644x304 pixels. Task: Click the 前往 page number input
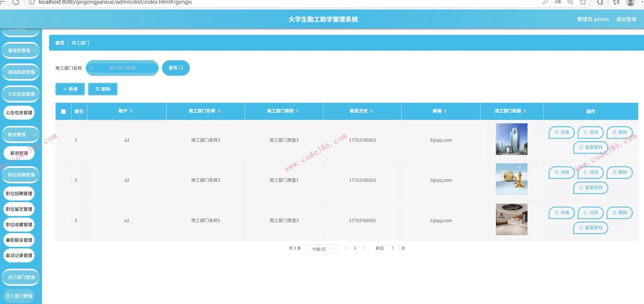(392, 248)
